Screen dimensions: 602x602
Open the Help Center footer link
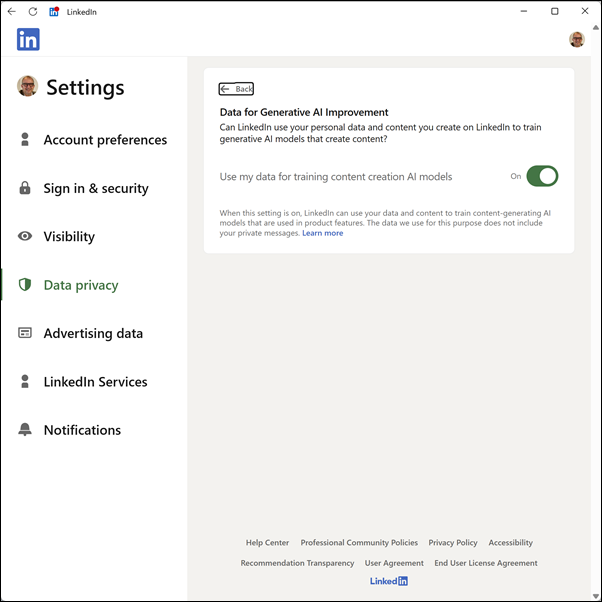[267, 543]
